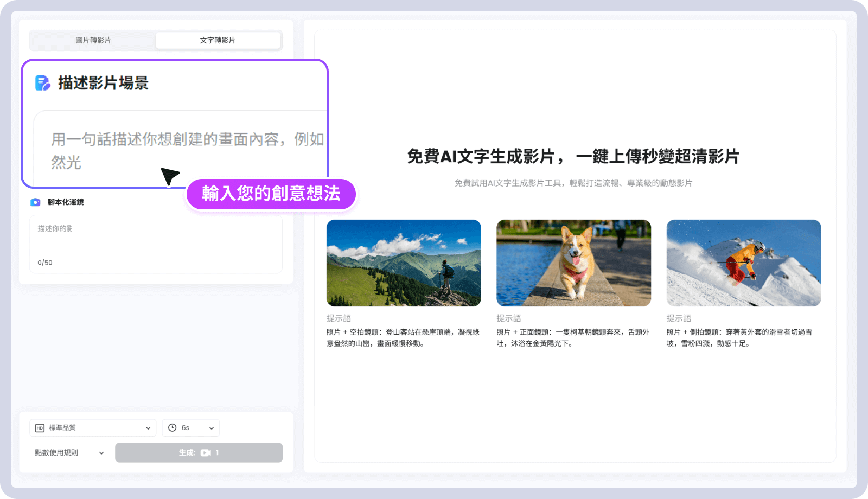Expand the 點數使用規則 section
The height and width of the screenshot is (499, 868).
(x=69, y=453)
